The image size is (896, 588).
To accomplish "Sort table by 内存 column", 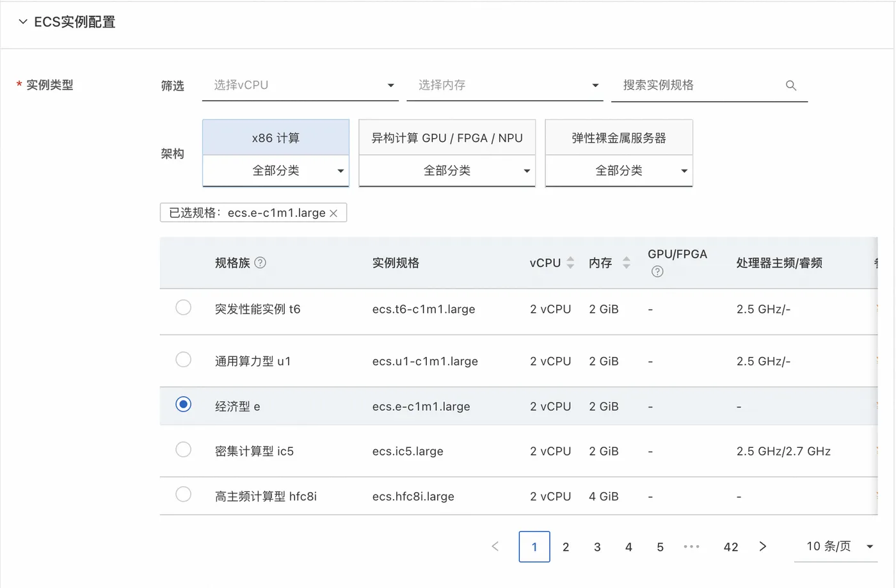I will [x=627, y=262].
